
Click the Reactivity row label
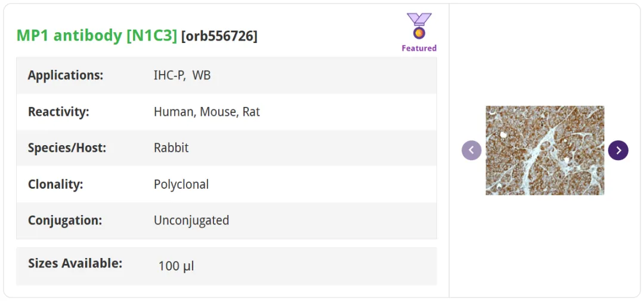tap(58, 112)
